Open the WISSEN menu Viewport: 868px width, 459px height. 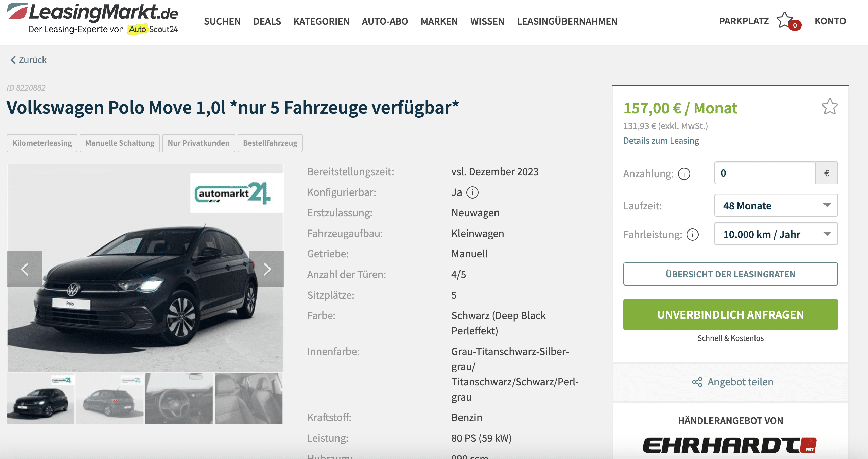487,21
